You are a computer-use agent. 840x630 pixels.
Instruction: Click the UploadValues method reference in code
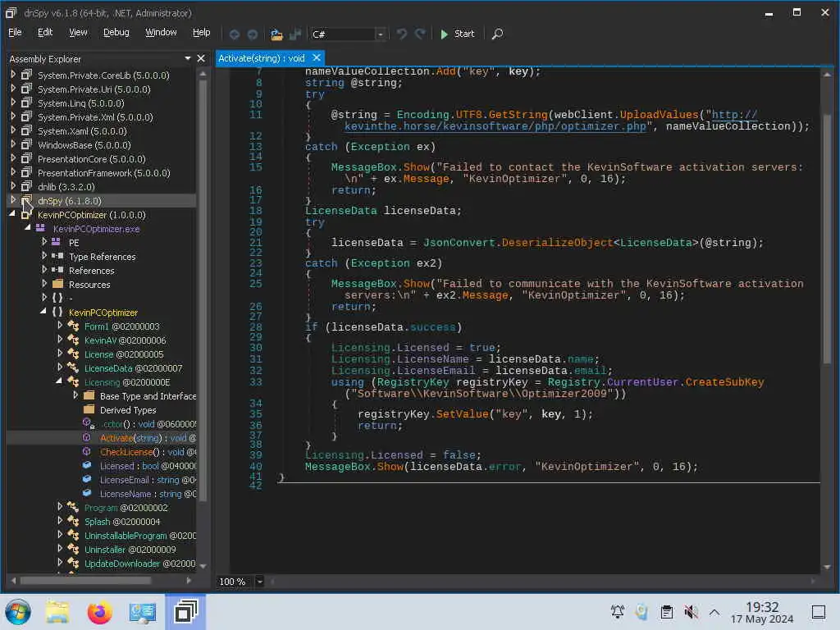tap(659, 115)
